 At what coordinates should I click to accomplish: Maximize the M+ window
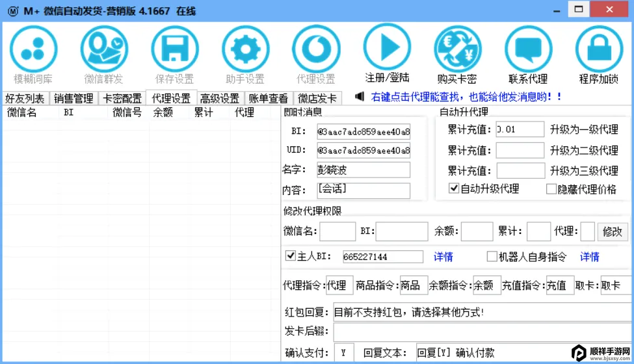coord(579,9)
